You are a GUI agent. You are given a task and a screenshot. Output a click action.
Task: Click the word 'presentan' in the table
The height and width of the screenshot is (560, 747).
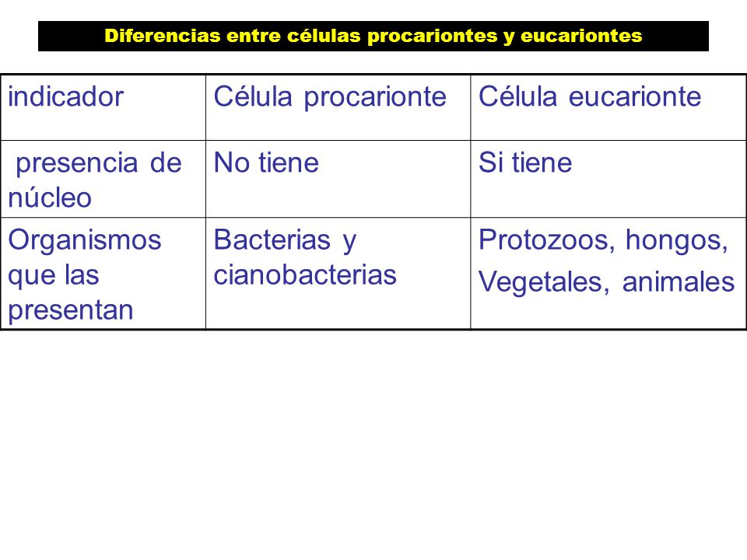71,311
